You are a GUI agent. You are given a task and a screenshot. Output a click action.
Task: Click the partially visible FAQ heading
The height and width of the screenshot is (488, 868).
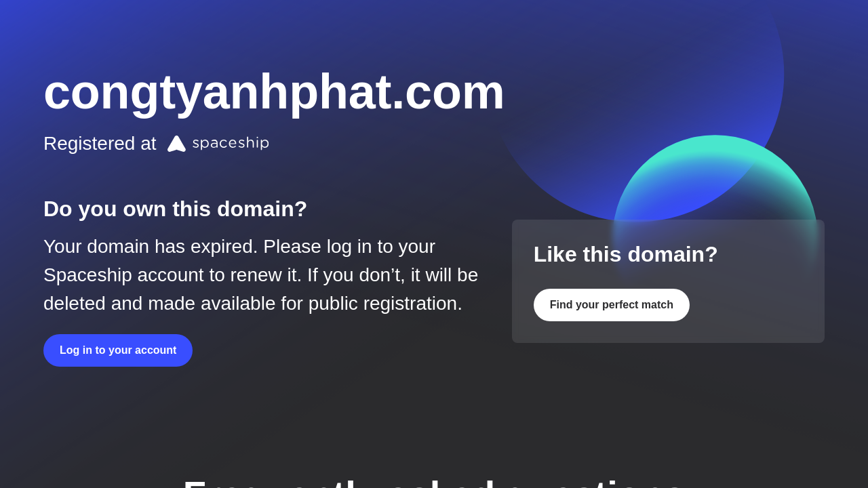coord(434,482)
